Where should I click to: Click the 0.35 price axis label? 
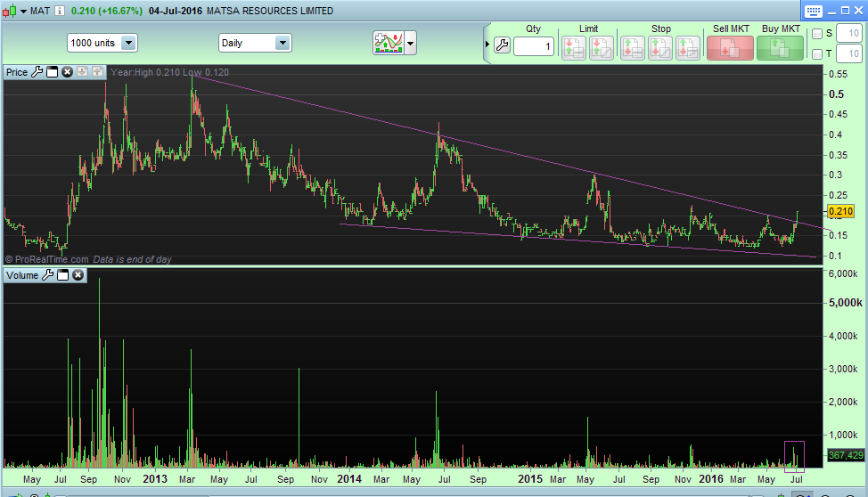pyautogui.click(x=838, y=155)
